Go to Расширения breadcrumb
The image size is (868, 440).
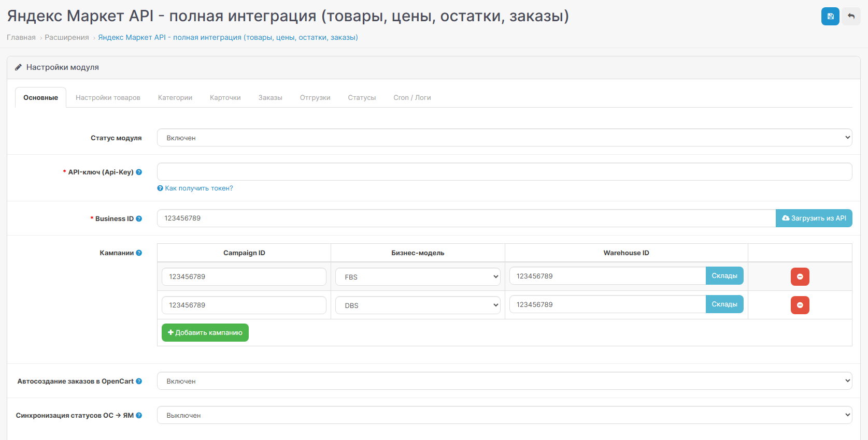point(67,37)
